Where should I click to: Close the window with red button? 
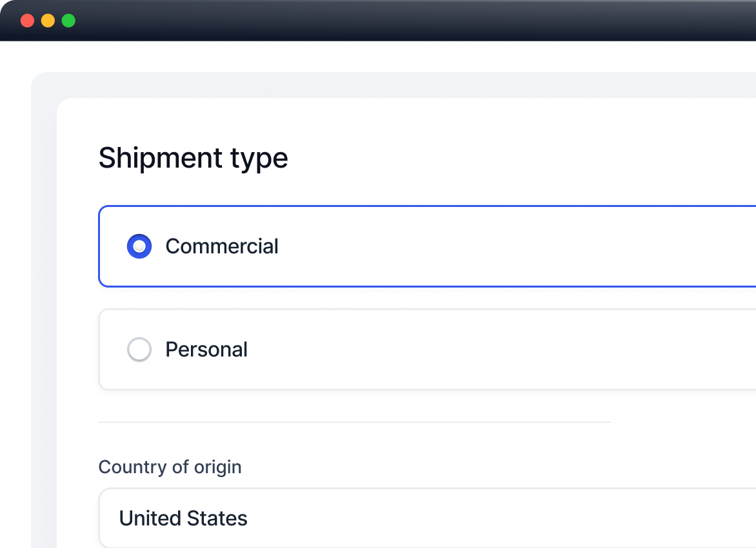[27, 21]
